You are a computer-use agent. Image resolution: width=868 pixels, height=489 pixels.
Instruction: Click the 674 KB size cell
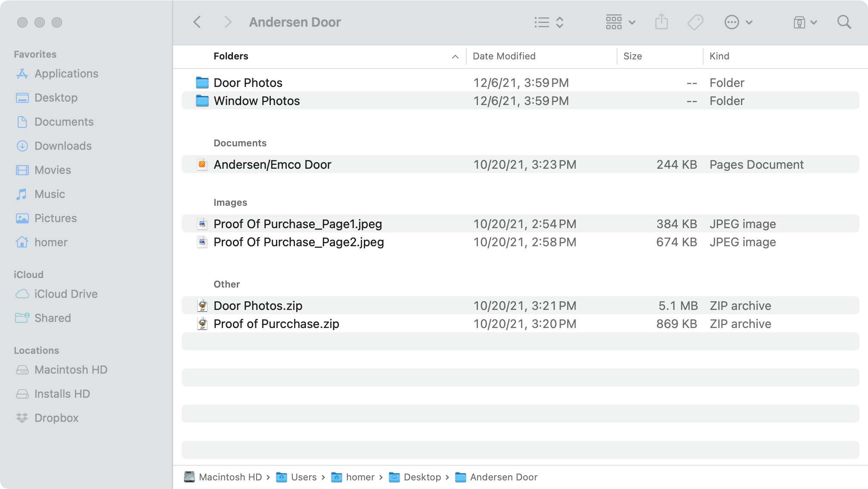pos(676,242)
